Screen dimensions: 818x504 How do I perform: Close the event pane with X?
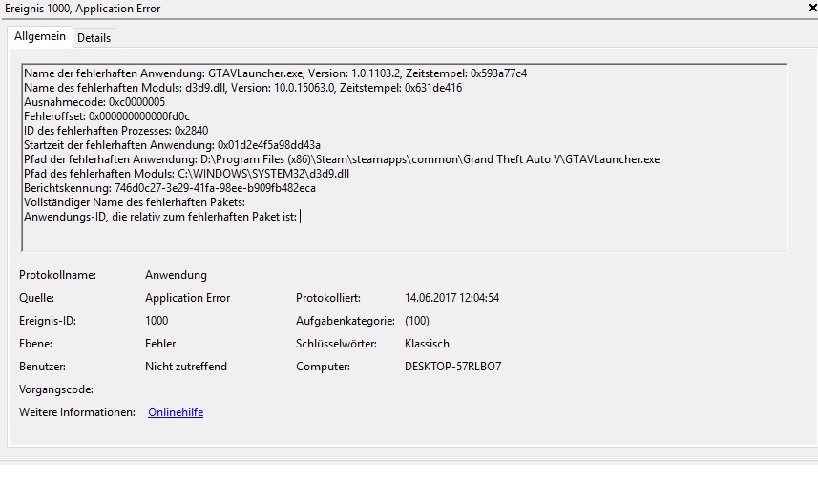click(x=812, y=8)
